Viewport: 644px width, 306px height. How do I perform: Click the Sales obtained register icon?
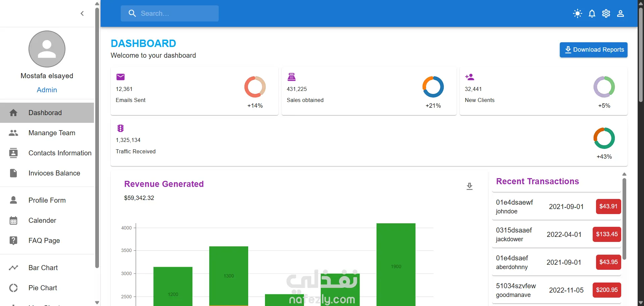(x=291, y=77)
